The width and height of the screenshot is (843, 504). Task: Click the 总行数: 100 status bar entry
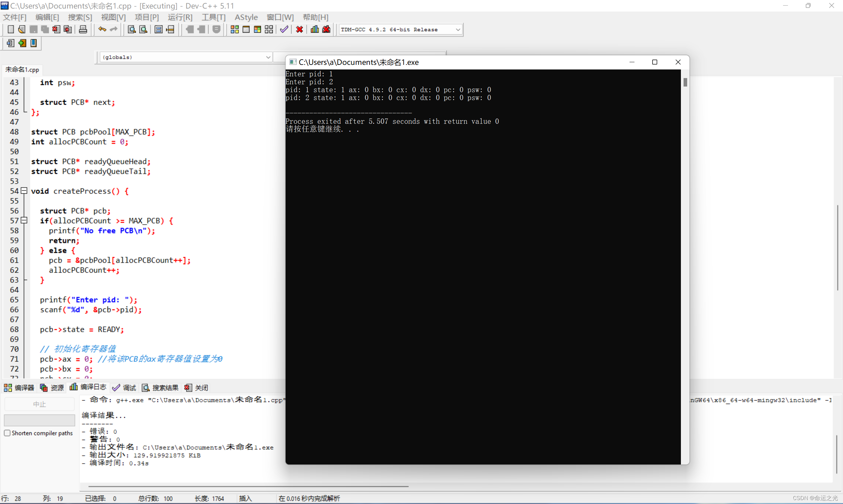coord(155,498)
